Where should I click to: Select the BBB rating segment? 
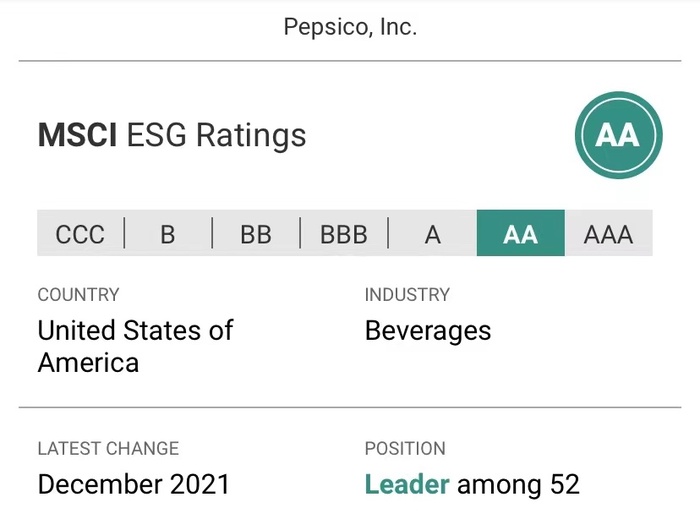[x=344, y=233]
